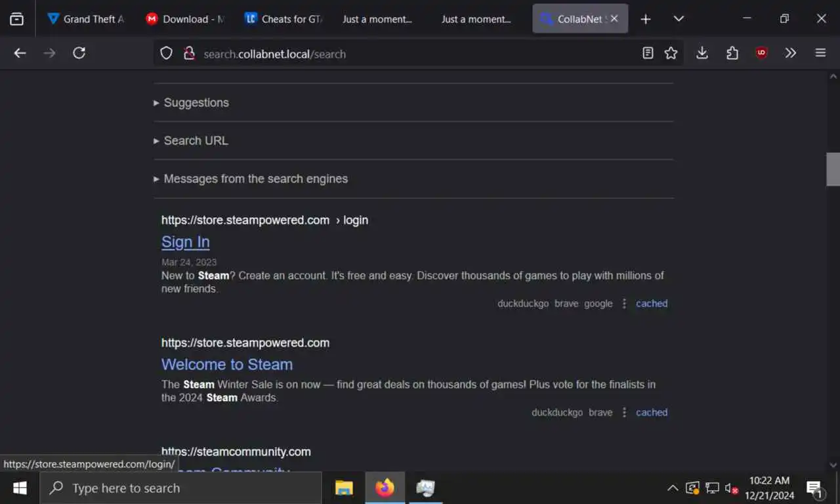This screenshot has height=504, width=840.
Task: Open the Firefox application menu
Action: [x=820, y=53]
